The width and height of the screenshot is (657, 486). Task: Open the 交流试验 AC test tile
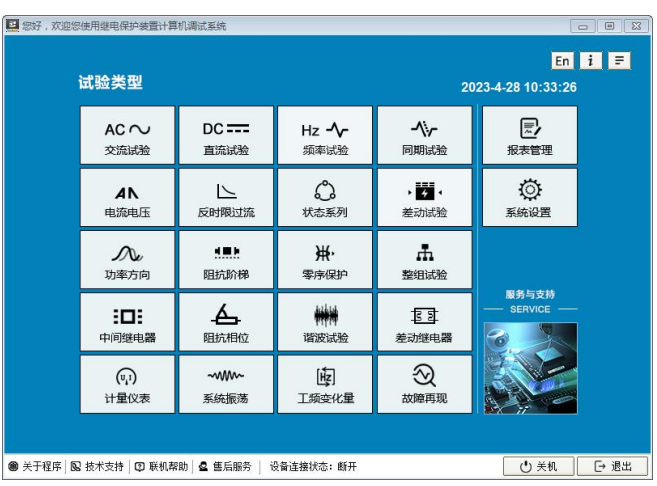(x=127, y=136)
